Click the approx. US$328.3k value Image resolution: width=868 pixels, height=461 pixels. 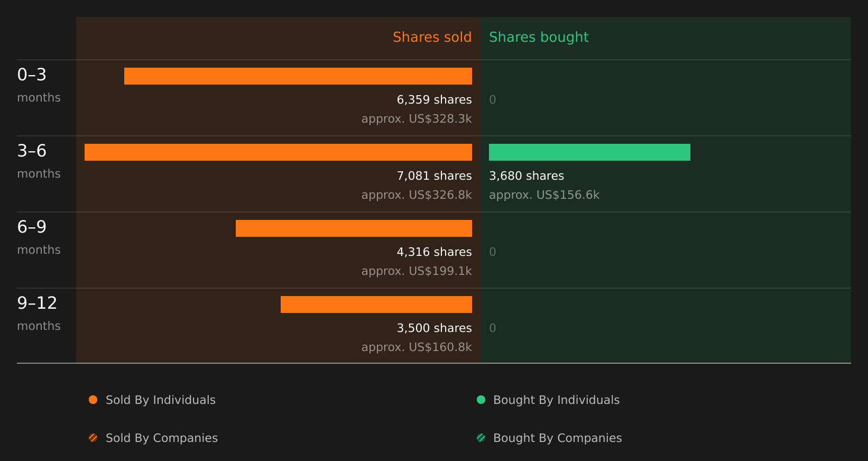417,119
